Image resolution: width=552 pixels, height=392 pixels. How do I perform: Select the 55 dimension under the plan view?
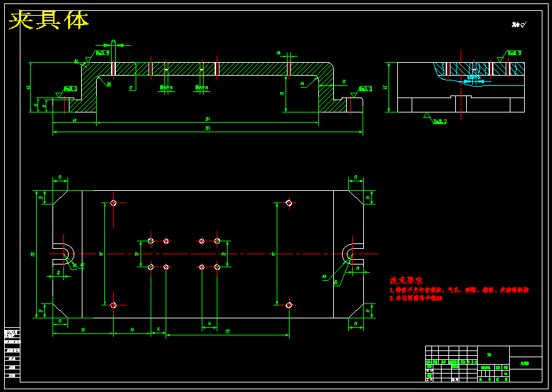83,330
